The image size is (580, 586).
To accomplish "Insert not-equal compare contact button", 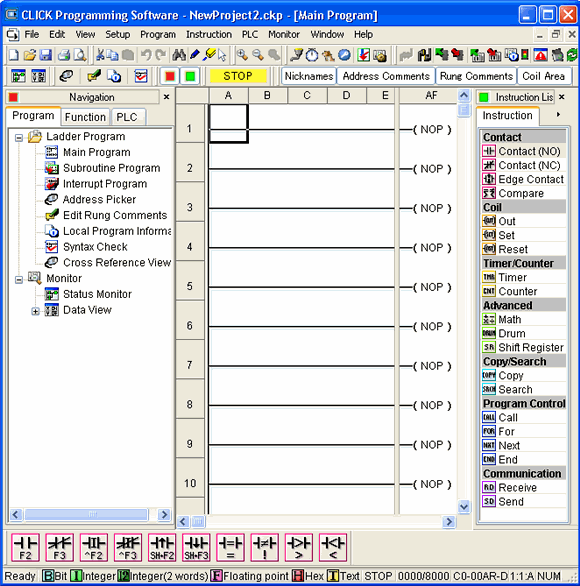I will (x=265, y=548).
